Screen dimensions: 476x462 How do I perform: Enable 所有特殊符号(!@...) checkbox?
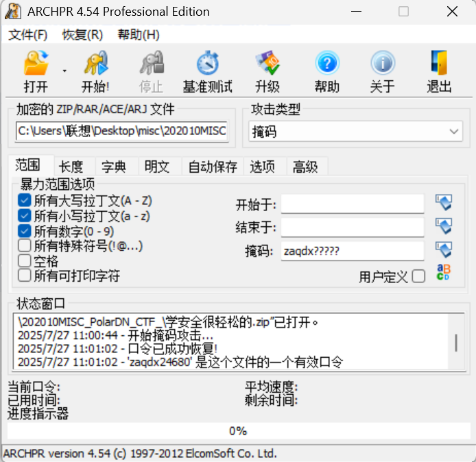[24, 245]
